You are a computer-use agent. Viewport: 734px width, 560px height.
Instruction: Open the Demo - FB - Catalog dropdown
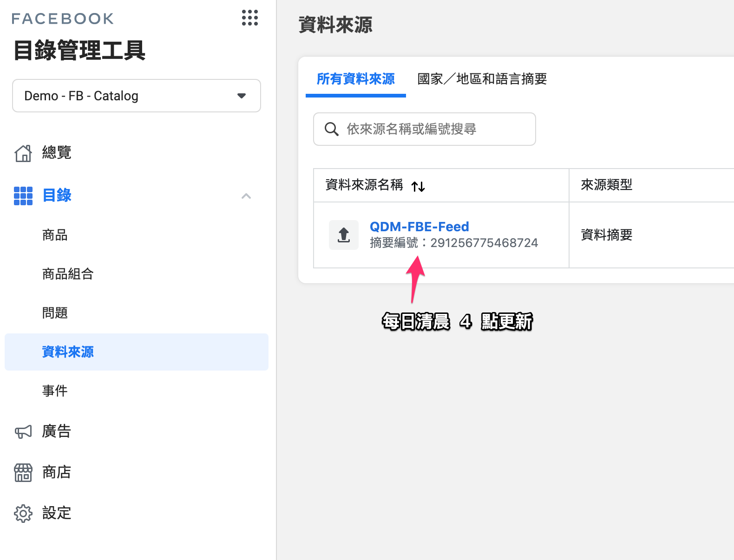click(x=137, y=96)
